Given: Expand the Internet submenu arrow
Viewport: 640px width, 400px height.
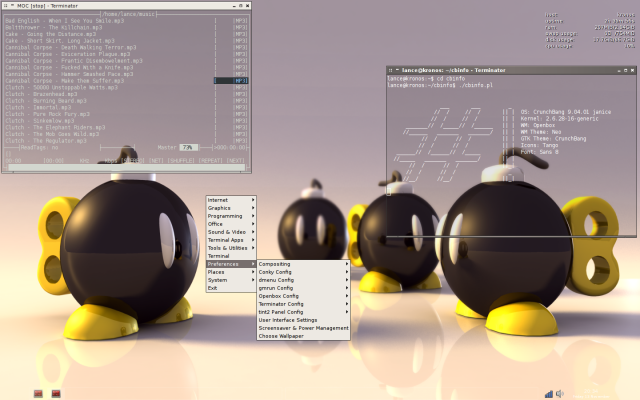Looking at the screenshot, I should click(x=253, y=200).
